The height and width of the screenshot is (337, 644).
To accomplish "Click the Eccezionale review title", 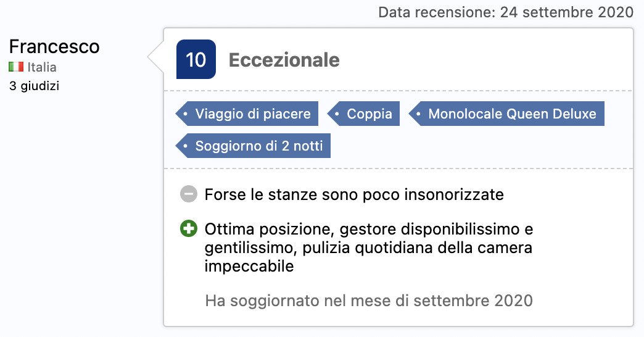I will 284,60.
